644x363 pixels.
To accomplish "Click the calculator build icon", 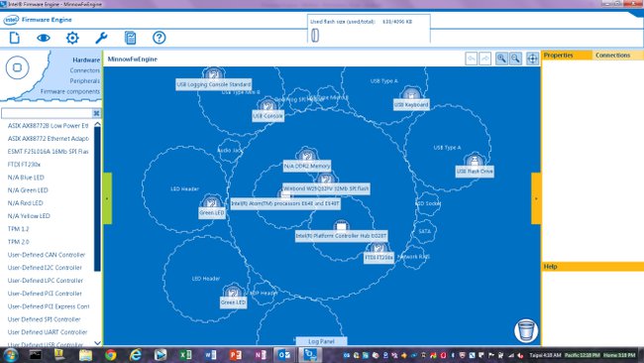I will tap(130, 38).
